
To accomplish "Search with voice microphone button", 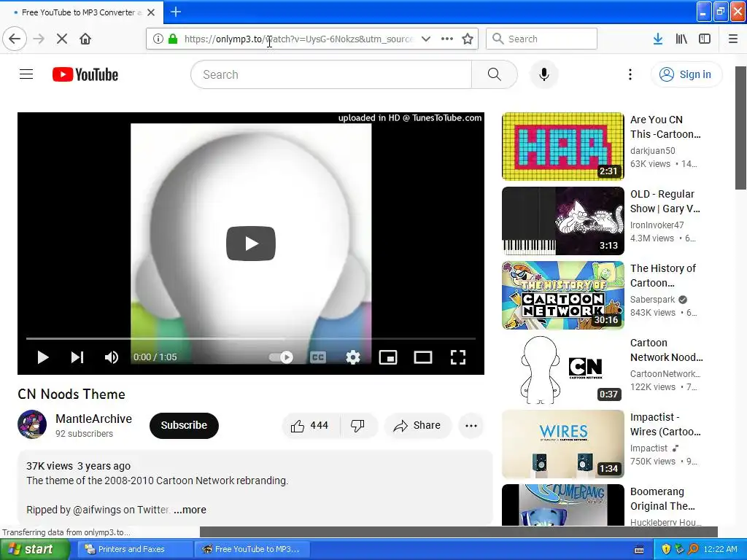I will point(544,74).
